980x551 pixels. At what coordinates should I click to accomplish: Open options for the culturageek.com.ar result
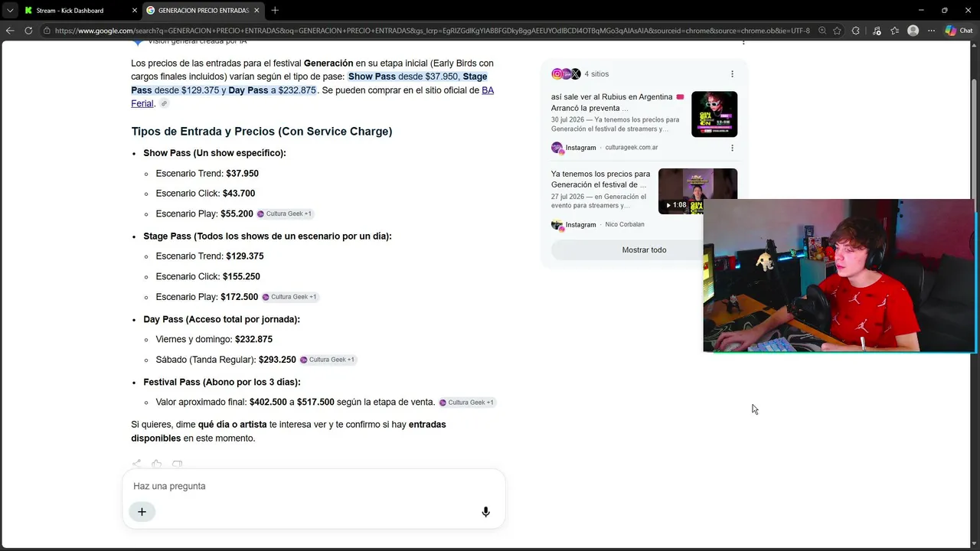pos(732,148)
